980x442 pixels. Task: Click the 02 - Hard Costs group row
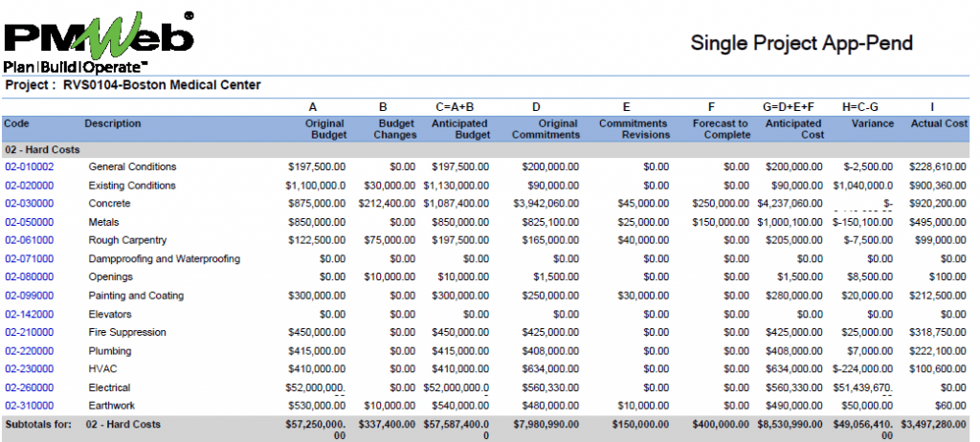coord(485,150)
